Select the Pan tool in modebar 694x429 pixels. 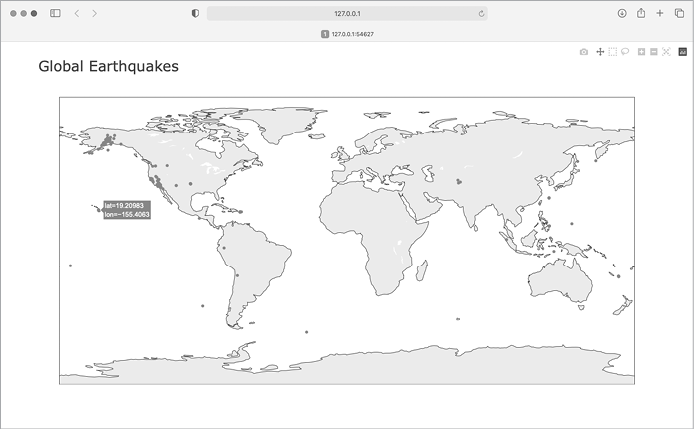coord(600,52)
